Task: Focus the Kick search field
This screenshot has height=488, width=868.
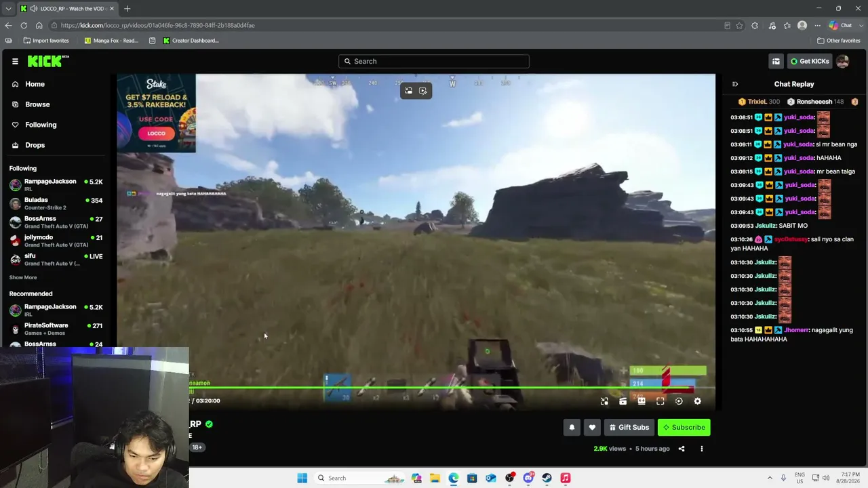Action: 434,61
